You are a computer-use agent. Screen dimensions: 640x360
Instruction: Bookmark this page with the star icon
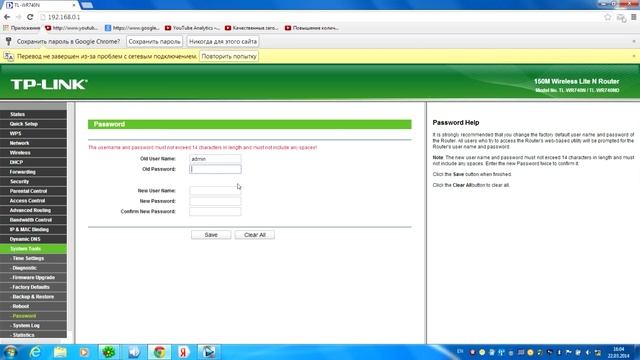[x=608, y=17]
